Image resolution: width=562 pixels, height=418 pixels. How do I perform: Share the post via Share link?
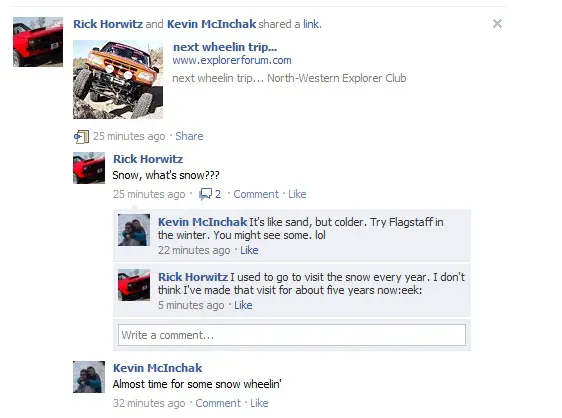(189, 136)
